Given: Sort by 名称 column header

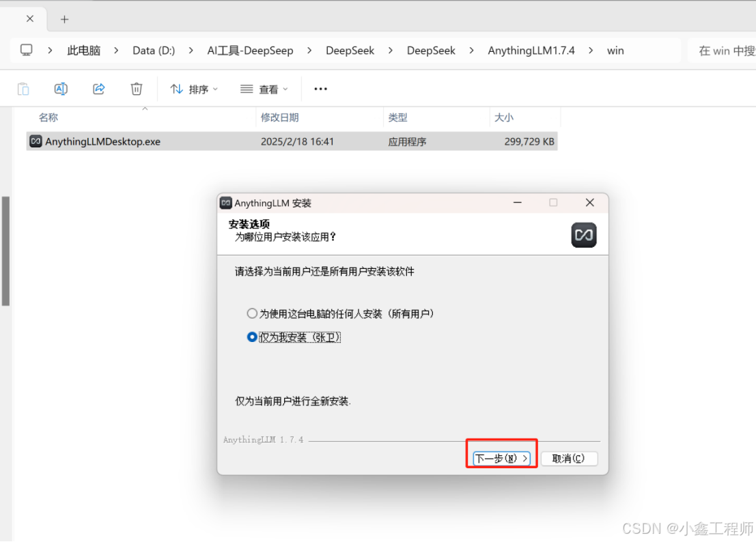Looking at the screenshot, I should tap(48, 117).
